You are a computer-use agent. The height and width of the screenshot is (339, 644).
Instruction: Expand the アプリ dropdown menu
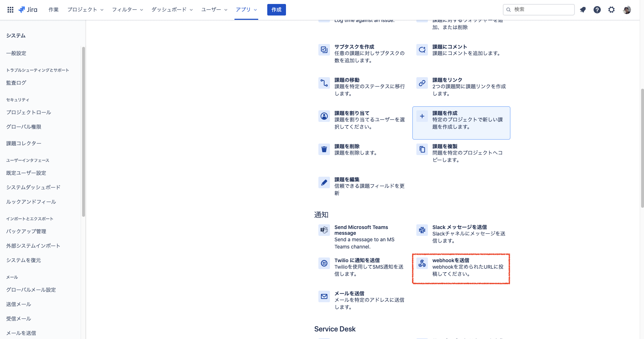coord(246,10)
